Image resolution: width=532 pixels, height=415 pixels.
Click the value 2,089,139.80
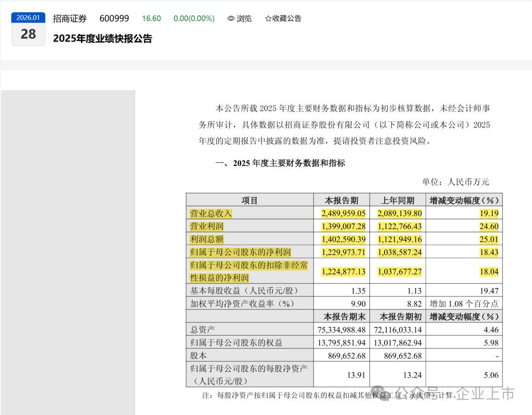click(x=399, y=213)
